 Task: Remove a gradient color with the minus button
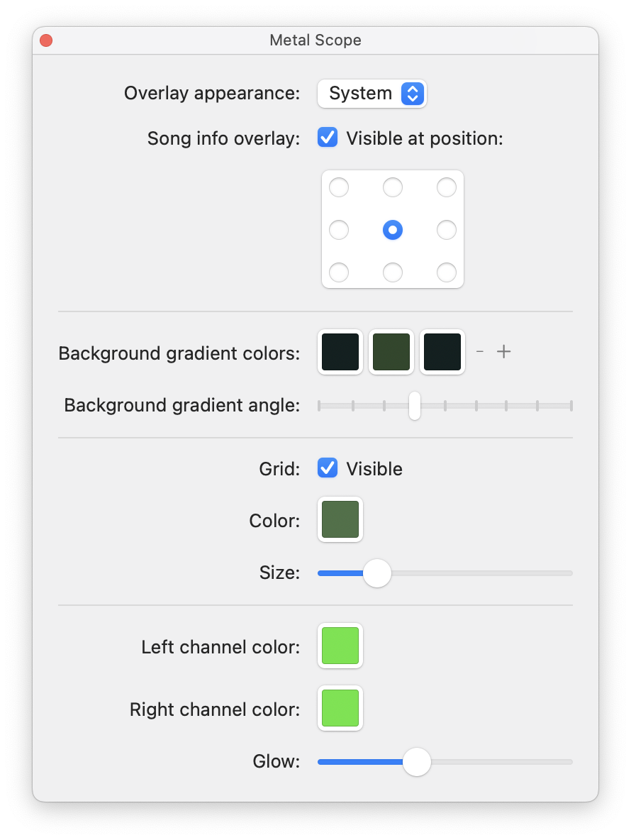(479, 351)
